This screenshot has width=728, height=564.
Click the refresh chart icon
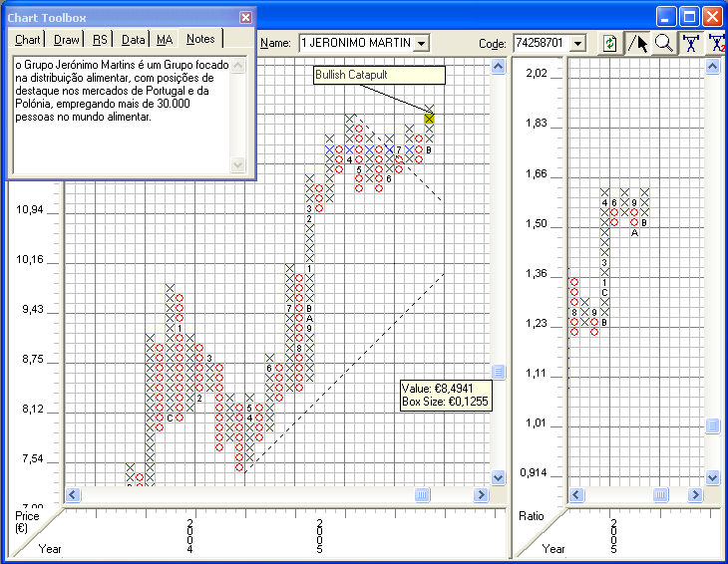click(609, 43)
